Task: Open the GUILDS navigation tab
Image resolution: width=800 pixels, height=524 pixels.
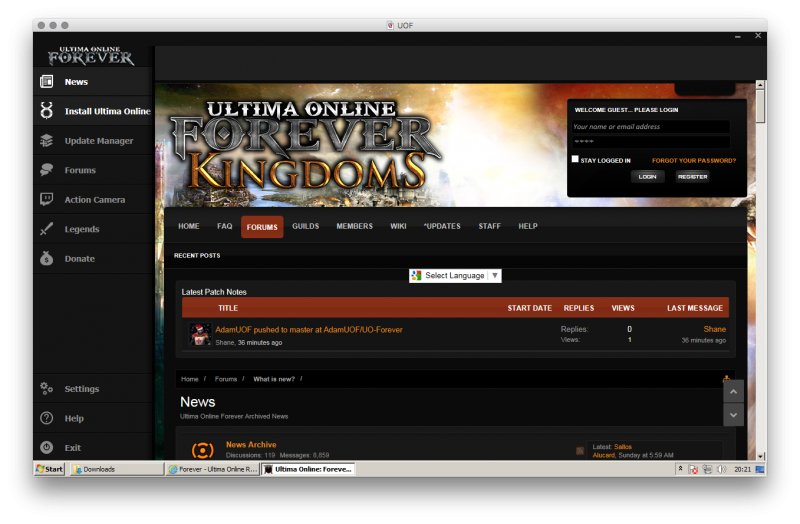Action: (306, 226)
